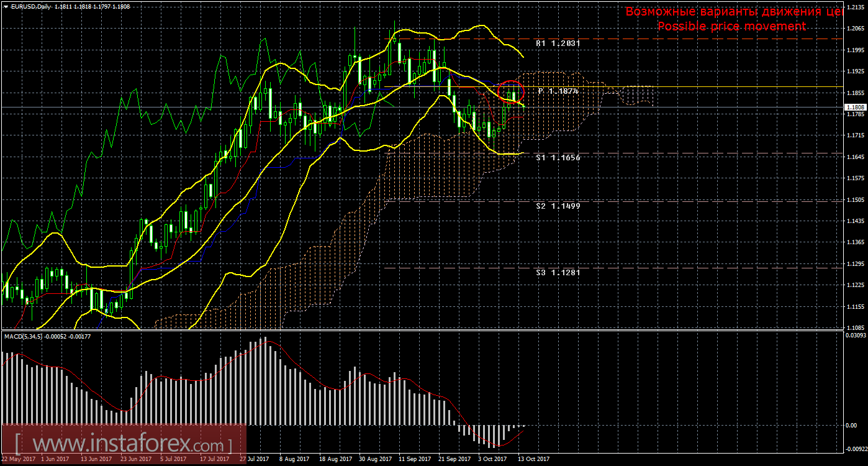Viewport: 868px width, 466px height.
Task: Click the 1.1155 price axis value
Action: [x=856, y=307]
